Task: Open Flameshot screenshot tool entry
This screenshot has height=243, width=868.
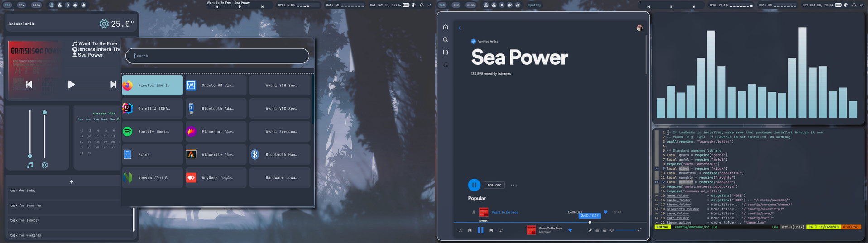Action: point(216,131)
